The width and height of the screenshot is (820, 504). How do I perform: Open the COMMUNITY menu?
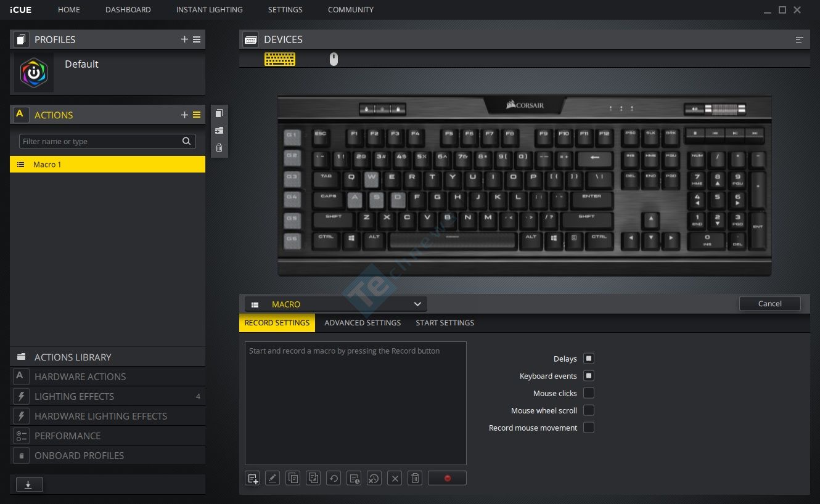[x=351, y=10]
